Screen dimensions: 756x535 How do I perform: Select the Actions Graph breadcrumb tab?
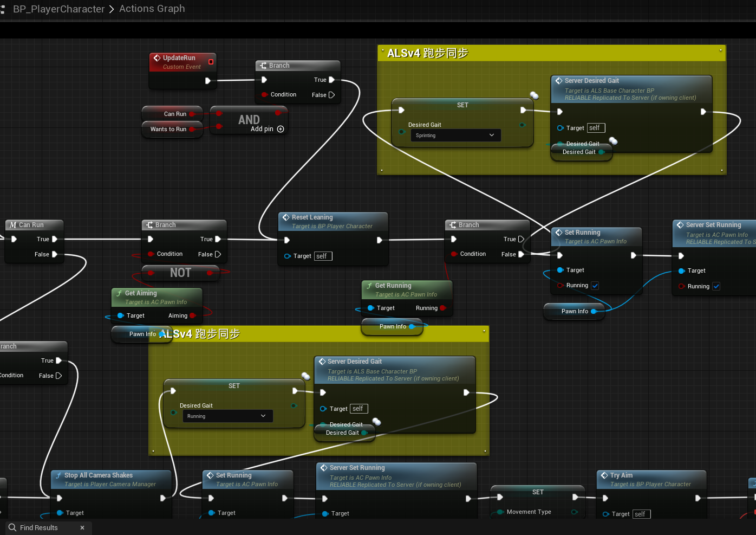click(152, 9)
